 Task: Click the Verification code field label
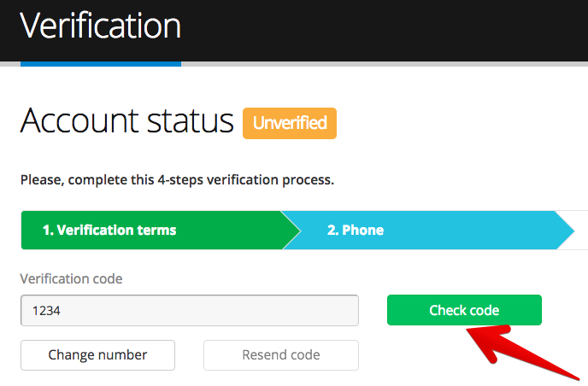coord(71,278)
